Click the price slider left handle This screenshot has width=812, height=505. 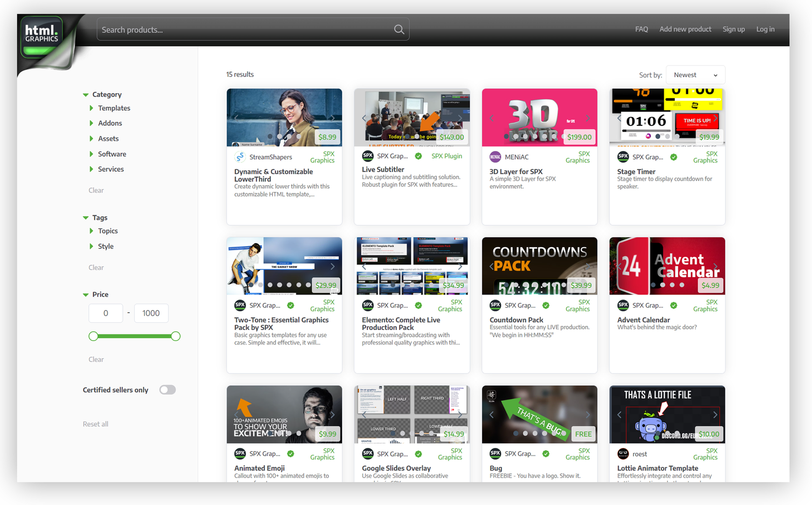93,336
